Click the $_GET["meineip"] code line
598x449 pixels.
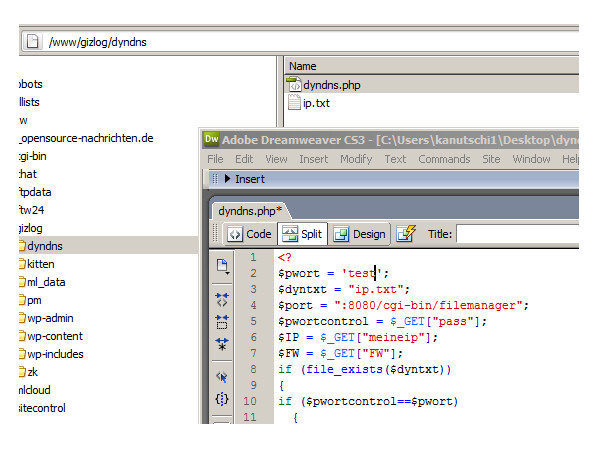tap(358, 337)
